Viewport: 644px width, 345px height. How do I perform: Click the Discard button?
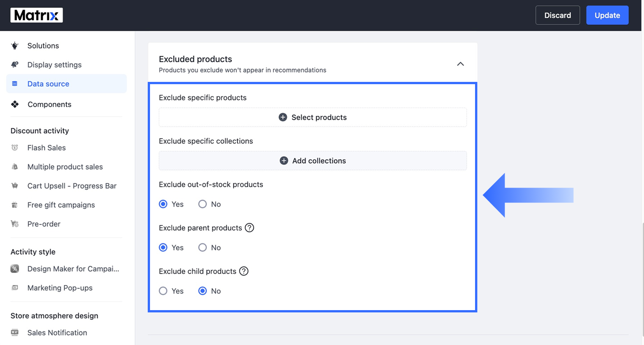(558, 15)
